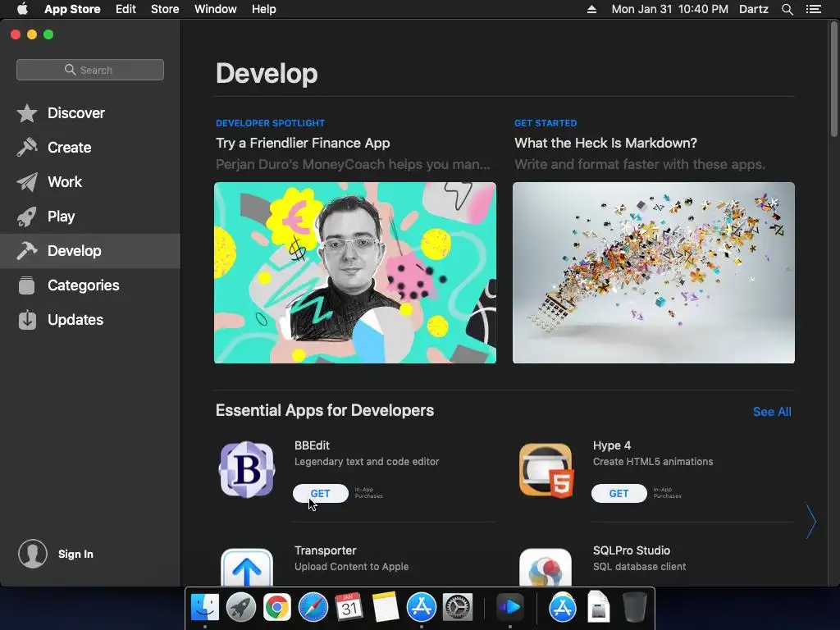The height and width of the screenshot is (630, 840).
Task: Select the Work paper plane icon
Action: (27, 182)
